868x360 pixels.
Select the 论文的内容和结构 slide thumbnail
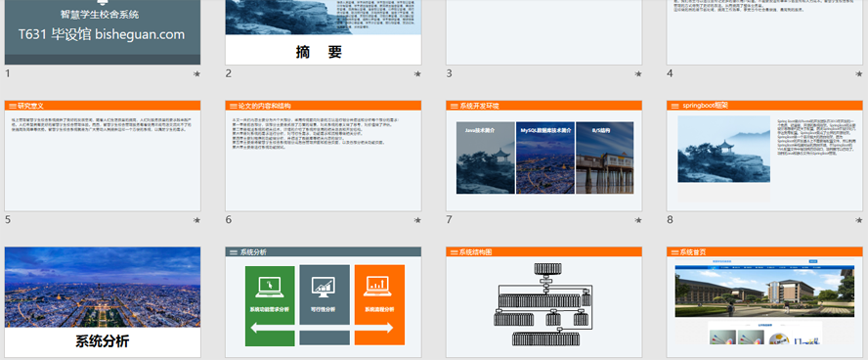(324, 156)
